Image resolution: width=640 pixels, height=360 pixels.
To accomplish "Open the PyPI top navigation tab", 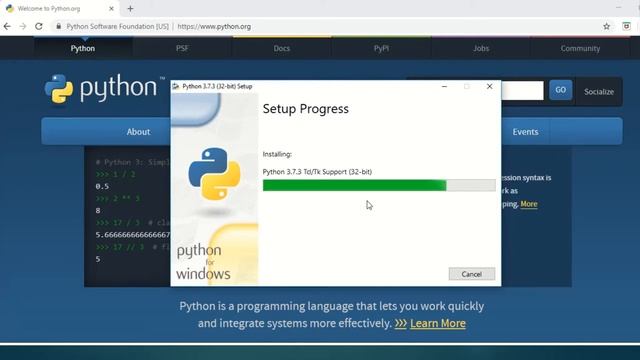I will 381,49.
